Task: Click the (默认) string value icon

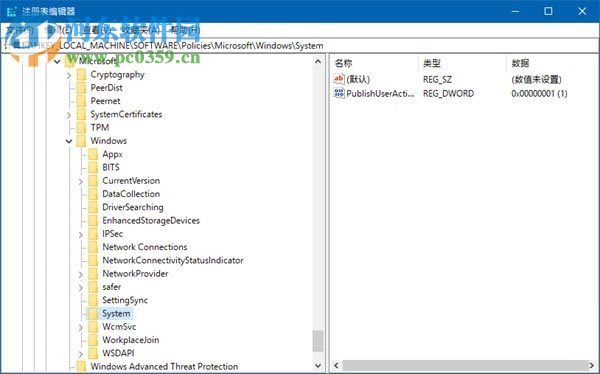Action: click(x=339, y=79)
